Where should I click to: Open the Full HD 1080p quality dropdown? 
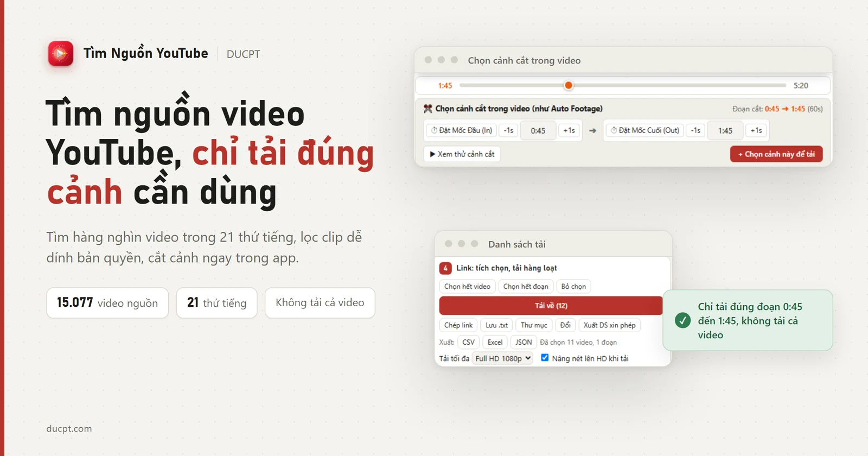click(503, 358)
